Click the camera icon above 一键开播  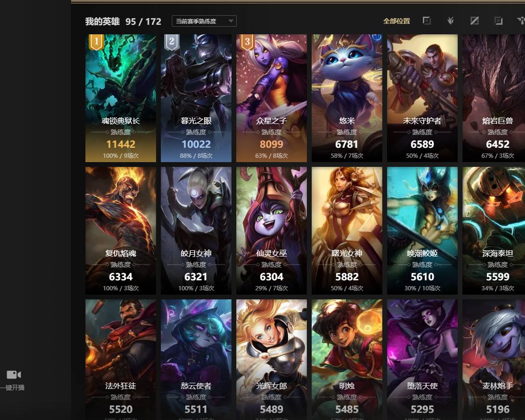[14, 375]
